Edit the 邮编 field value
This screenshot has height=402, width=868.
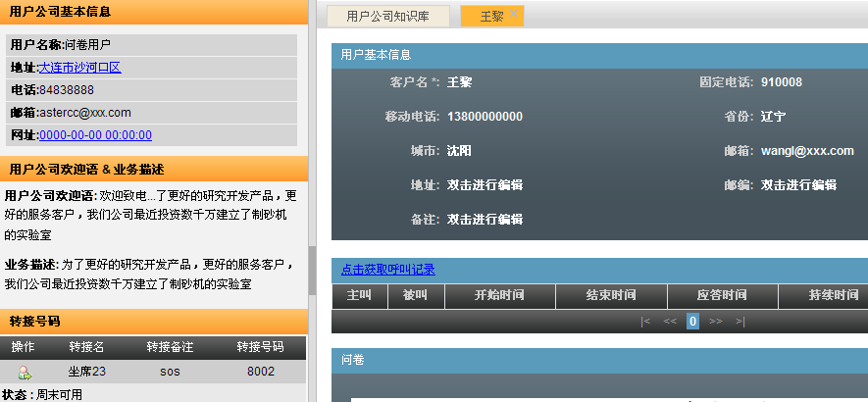tap(798, 184)
